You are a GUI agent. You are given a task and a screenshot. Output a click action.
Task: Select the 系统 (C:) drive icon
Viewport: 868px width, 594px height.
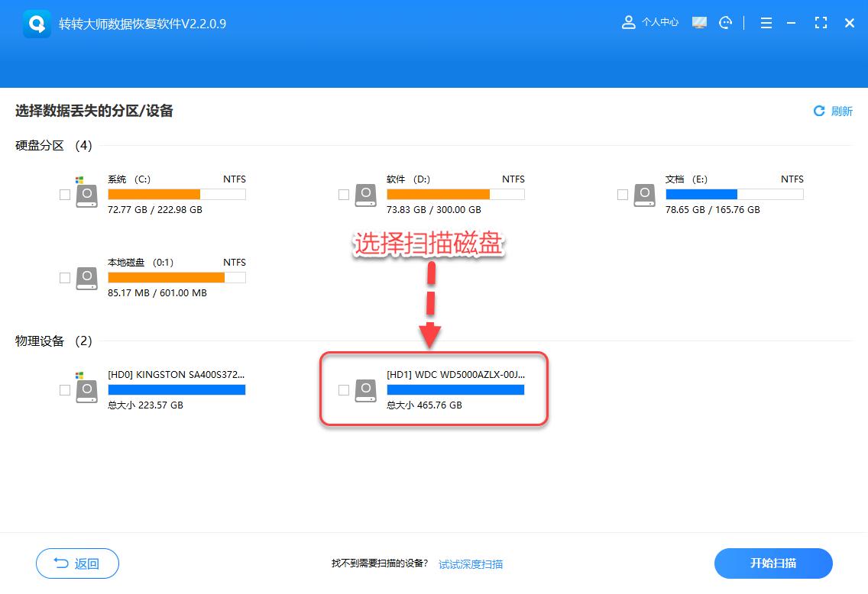tap(86, 195)
